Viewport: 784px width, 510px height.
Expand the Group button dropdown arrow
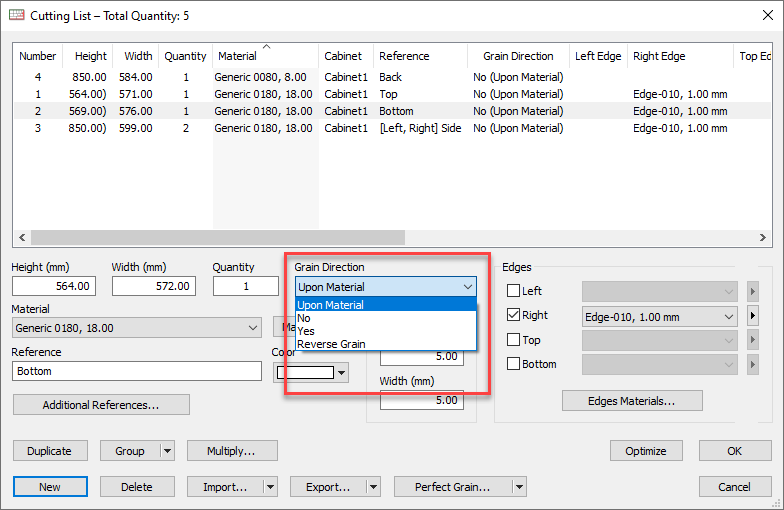(168, 451)
